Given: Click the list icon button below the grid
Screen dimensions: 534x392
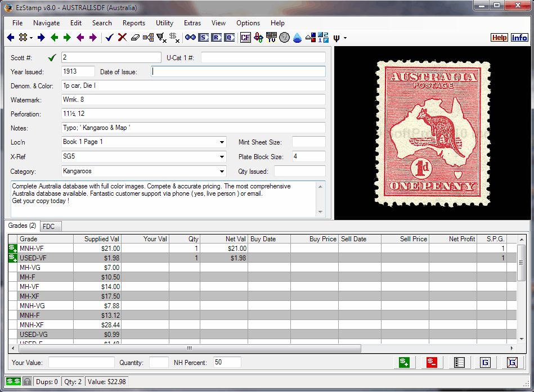Looking at the screenshot, I should click(459, 362).
